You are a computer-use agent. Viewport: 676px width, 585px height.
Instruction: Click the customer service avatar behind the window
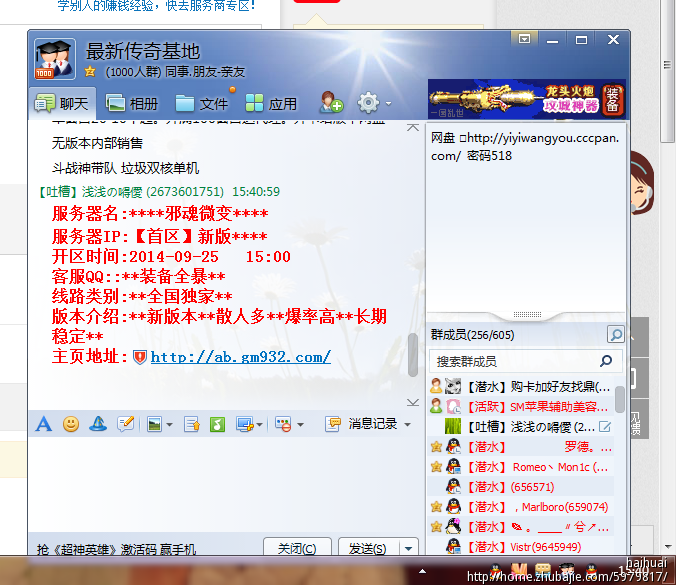642,181
